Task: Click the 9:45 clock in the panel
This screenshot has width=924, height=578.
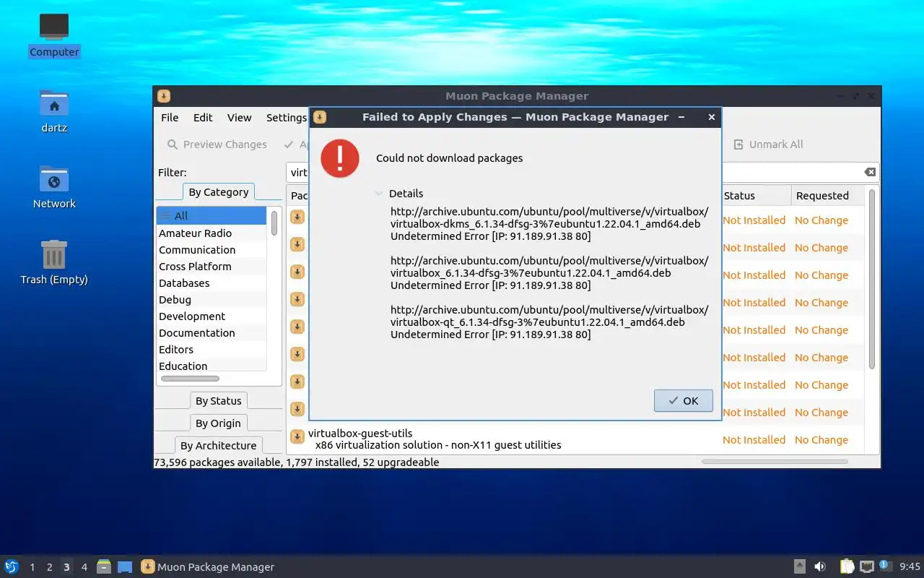Action: [x=910, y=567]
